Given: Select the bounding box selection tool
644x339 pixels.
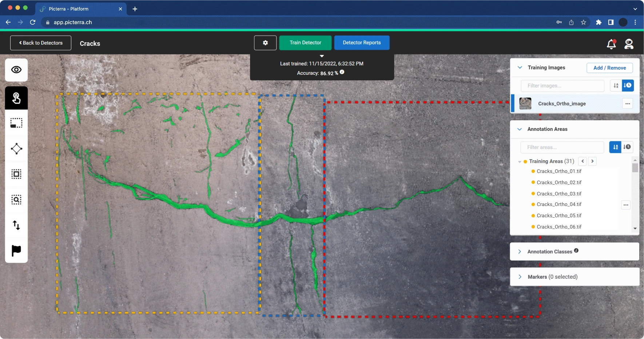Looking at the screenshot, I should [x=16, y=174].
